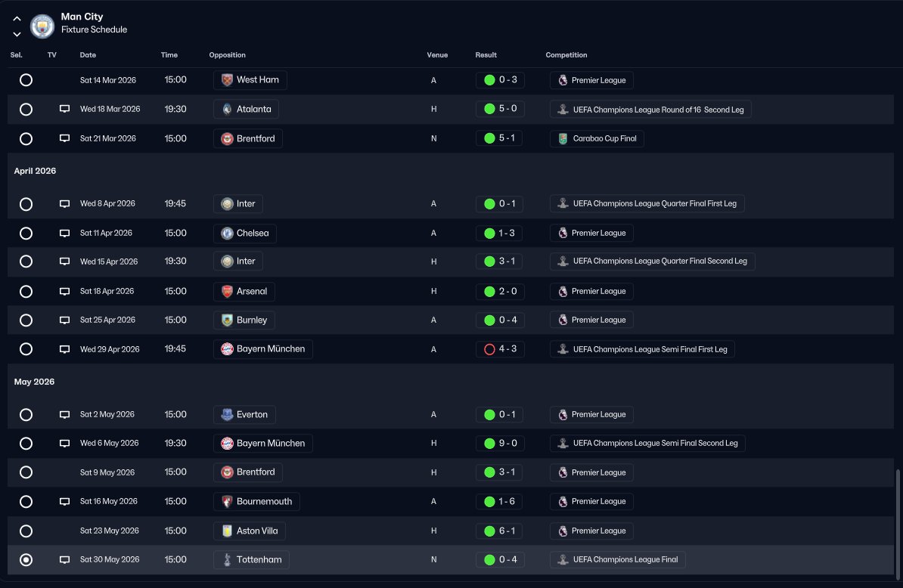903x588 pixels.
Task: Click the TV icon for the Chelsea match
Action: tap(65, 234)
